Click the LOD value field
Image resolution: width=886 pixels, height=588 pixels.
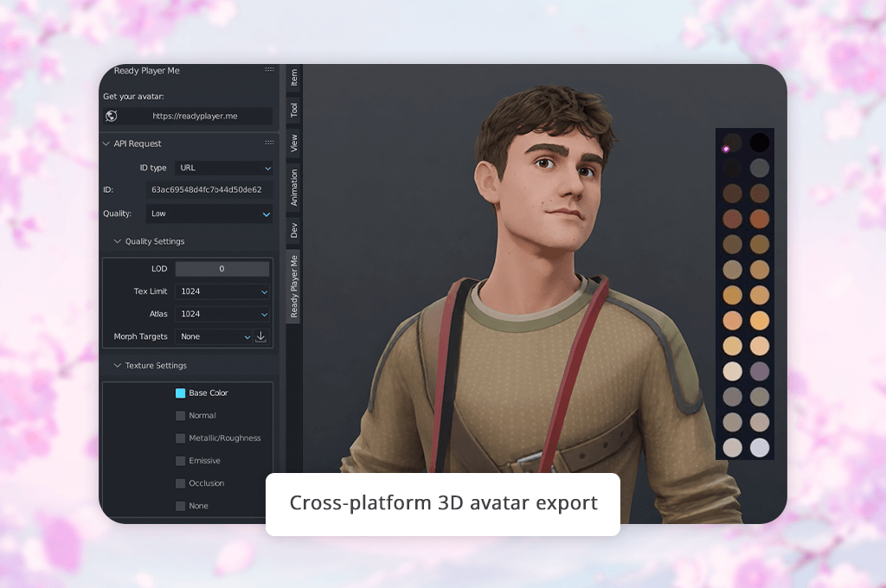pyautogui.click(x=222, y=269)
